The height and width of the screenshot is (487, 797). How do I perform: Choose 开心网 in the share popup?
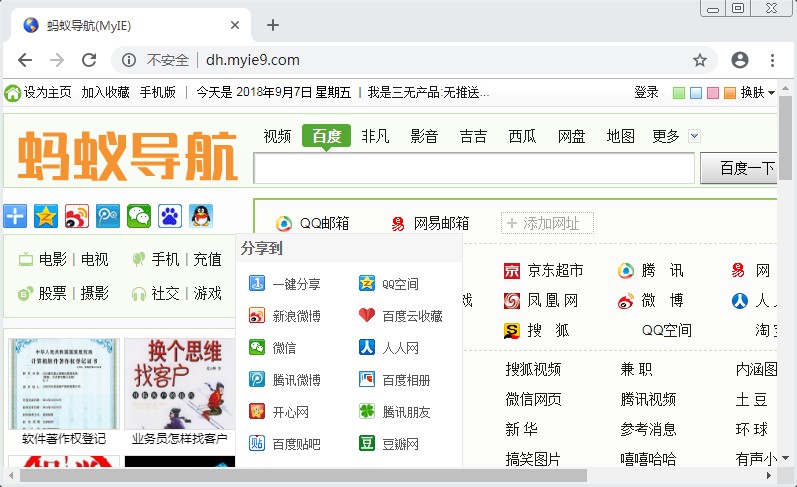coord(279,412)
